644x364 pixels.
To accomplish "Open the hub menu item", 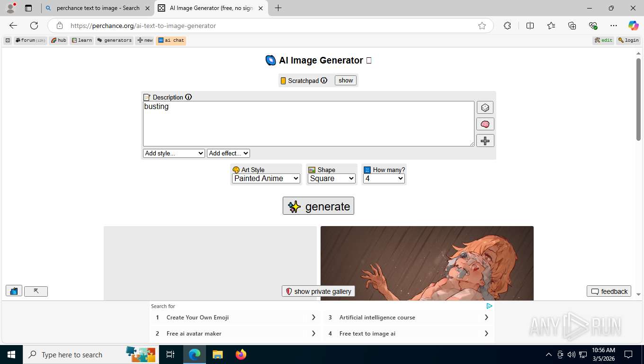I will (x=59, y=40).
